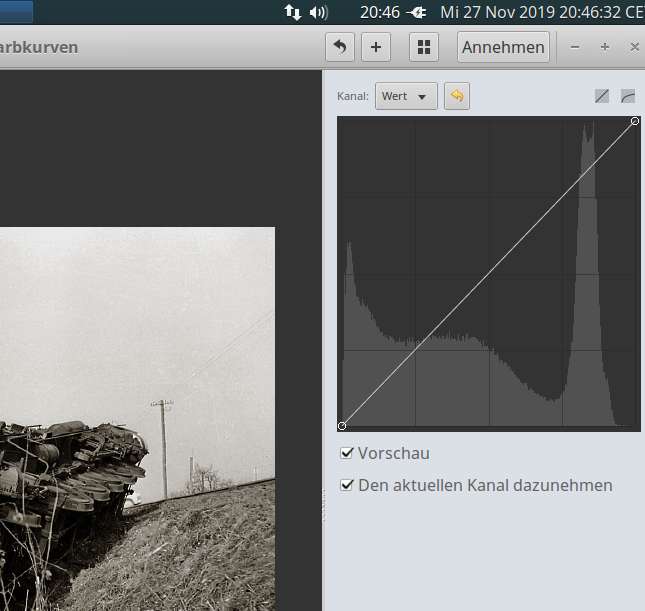The height and width of the screenshot is (611, 645).
Task: Toggle 'Den aktuellen Kanal dazunehmen' checkbox
Action: point(347,485)
